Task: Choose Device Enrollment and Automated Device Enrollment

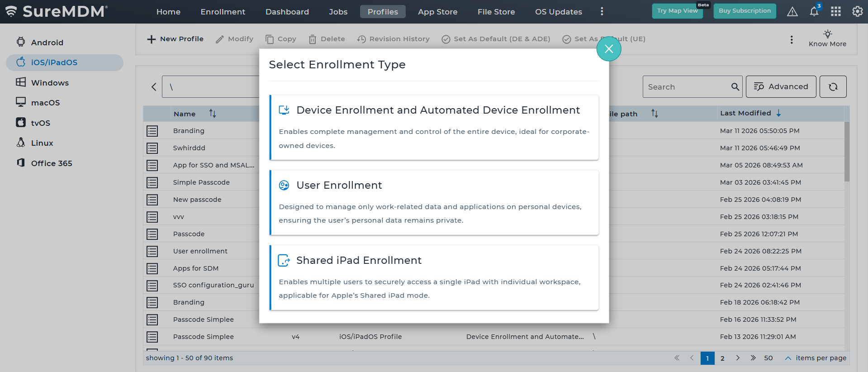Action: (x=434, y=127)
